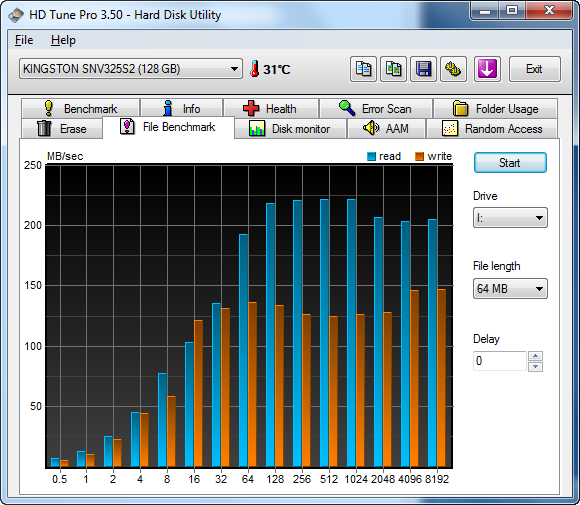
Task: Open the Health tab
Action: (x=271, y=108)
